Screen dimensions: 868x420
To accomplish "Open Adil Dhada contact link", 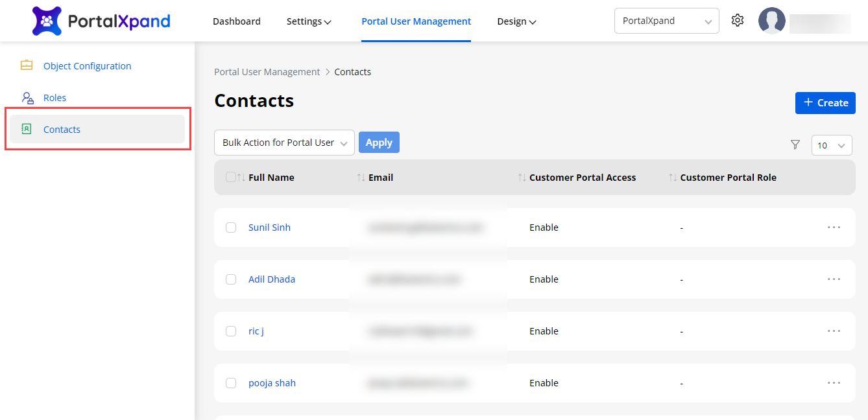I will pos(271,279).
